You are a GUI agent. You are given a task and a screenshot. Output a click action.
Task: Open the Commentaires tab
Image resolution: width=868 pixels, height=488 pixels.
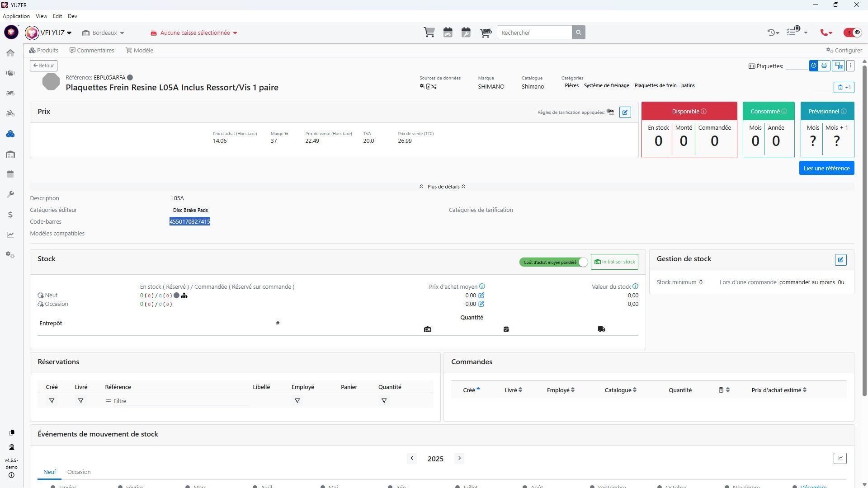[x=92, y=51]
